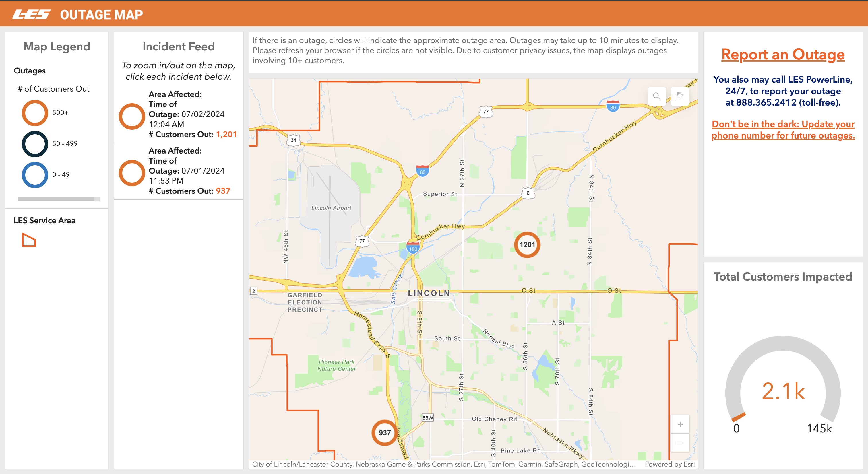Click the map search magnifier icon
The image size is (868, 474).
[656, 96]
